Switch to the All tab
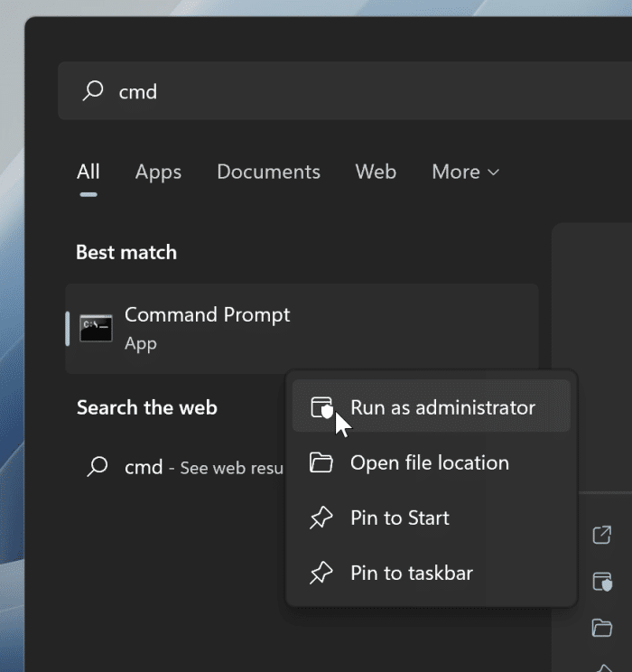632x672 pixels. point(88,172)
